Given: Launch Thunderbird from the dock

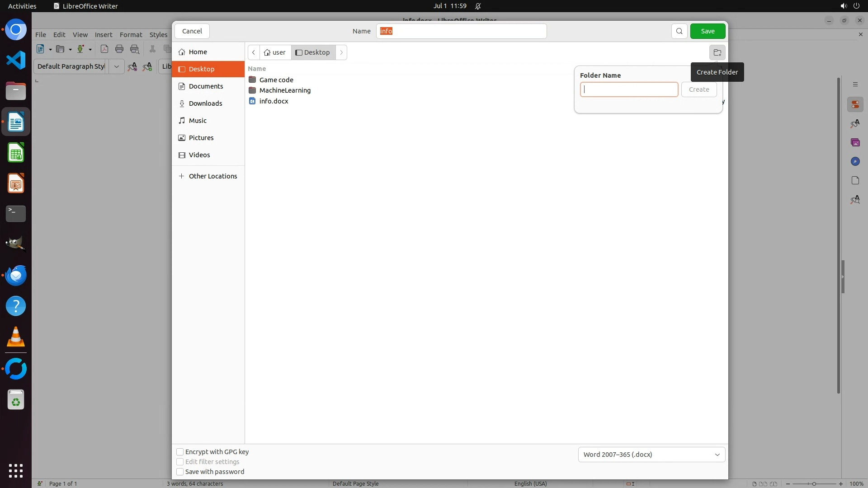Looking at the screenshot, I should pyautogui.click(x=16, y=275).
